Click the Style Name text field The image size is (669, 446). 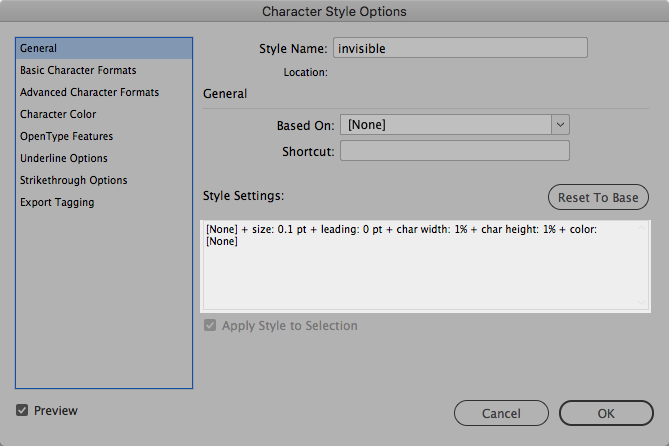460,47
